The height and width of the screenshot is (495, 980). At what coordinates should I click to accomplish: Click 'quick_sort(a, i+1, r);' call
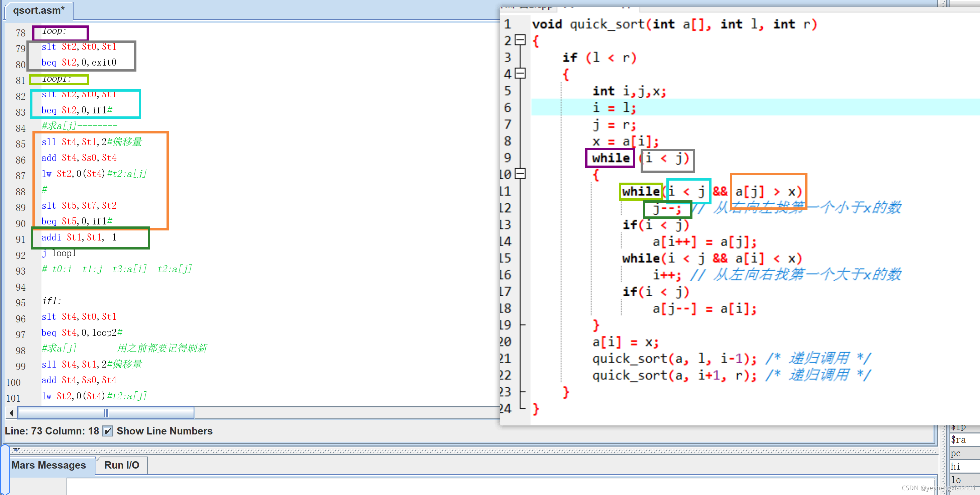click(674, 375)
